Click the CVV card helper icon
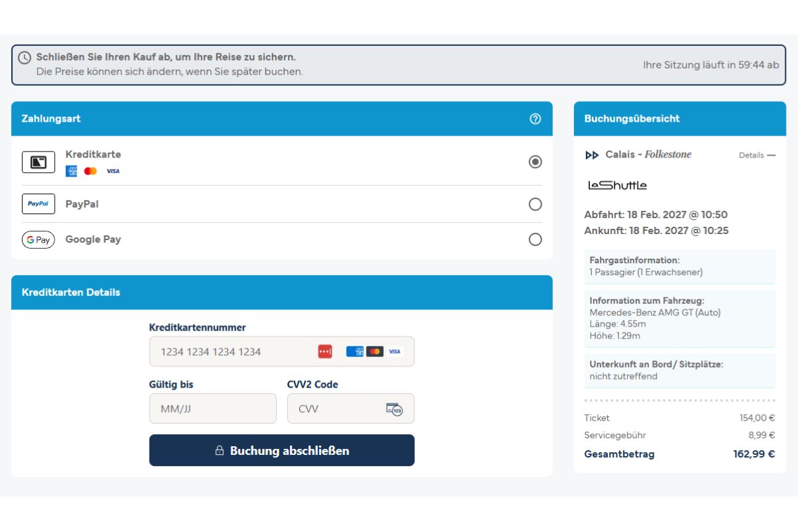The width and height of the screenshot is (798, 532). (394, 409)
